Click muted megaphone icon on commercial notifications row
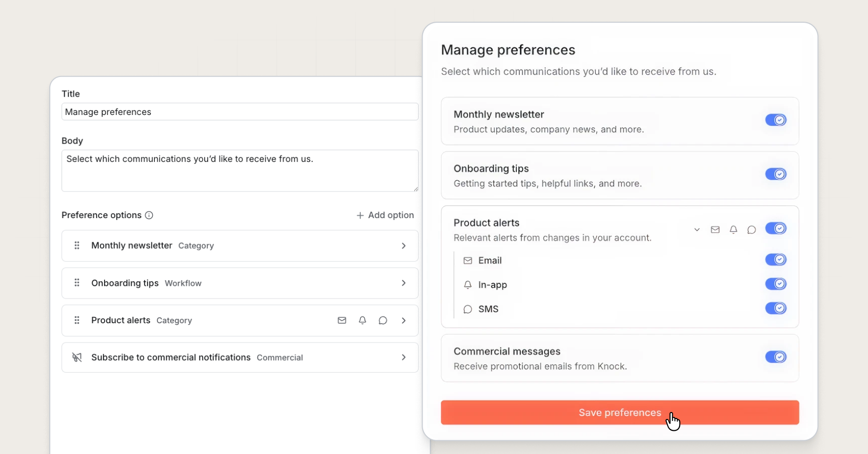This screenshot has height=454, width=868. point(77,357)
